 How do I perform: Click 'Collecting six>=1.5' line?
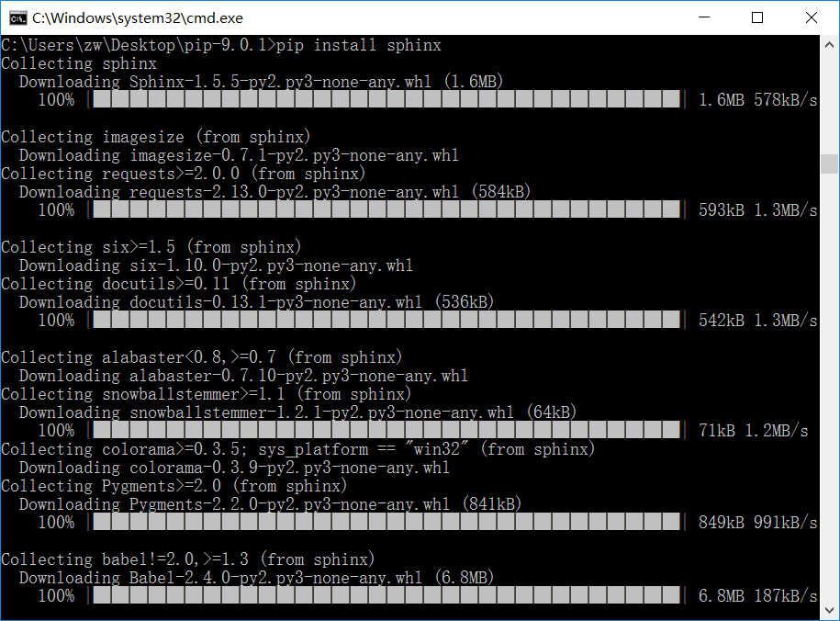151,247
